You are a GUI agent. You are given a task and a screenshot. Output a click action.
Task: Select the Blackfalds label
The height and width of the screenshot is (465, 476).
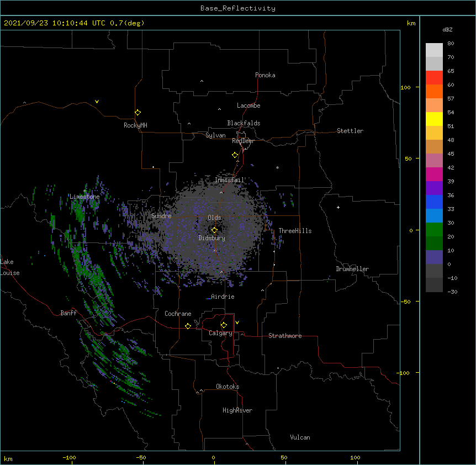pos(244,123)
